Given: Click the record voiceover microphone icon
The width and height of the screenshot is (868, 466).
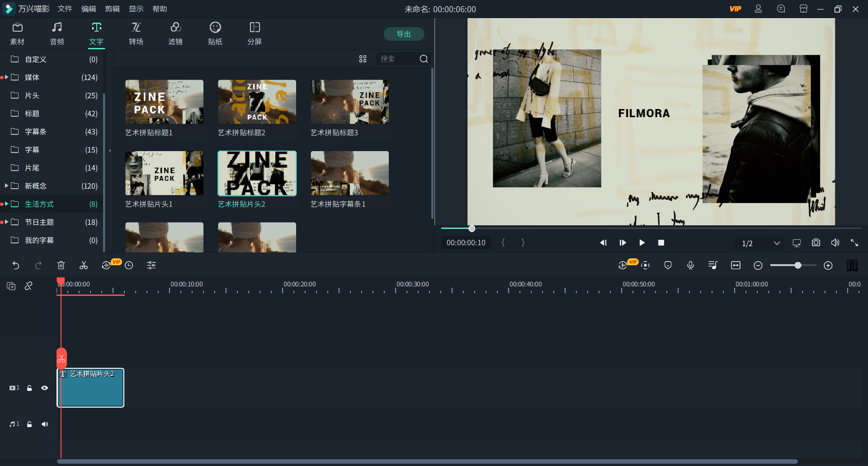Looking at the screenshot, I should pos(690,266).
